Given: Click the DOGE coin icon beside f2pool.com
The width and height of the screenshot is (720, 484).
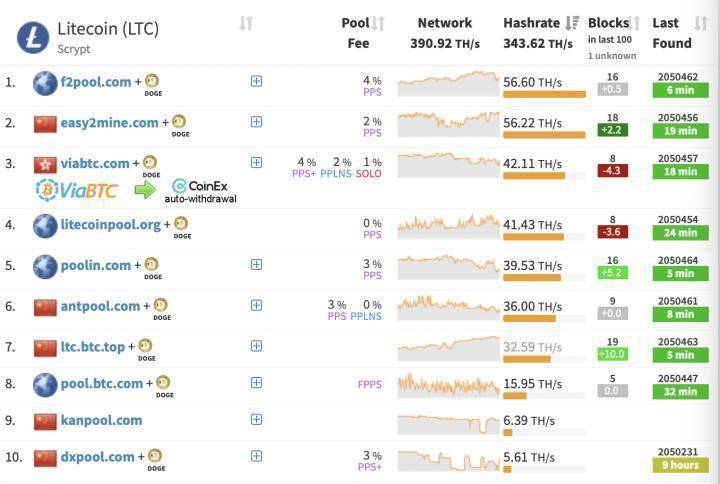Looking at the screenshot, I should pos(153,82).
